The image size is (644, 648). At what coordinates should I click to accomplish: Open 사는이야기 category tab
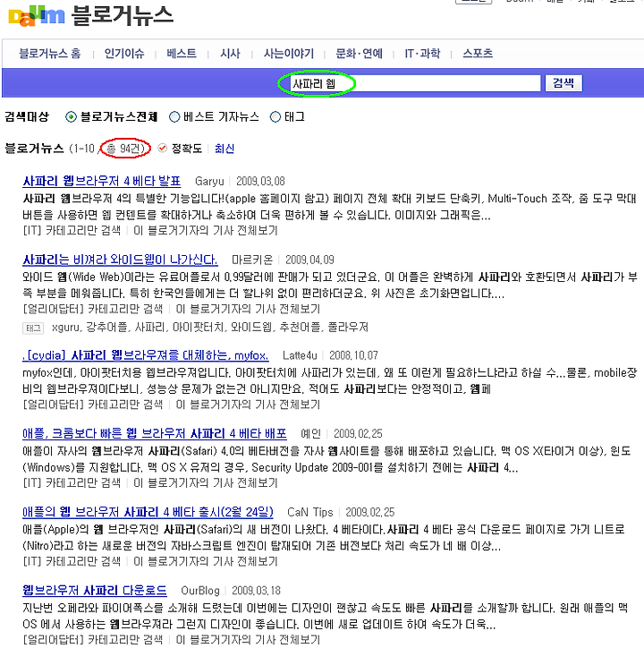pos(289,54)
